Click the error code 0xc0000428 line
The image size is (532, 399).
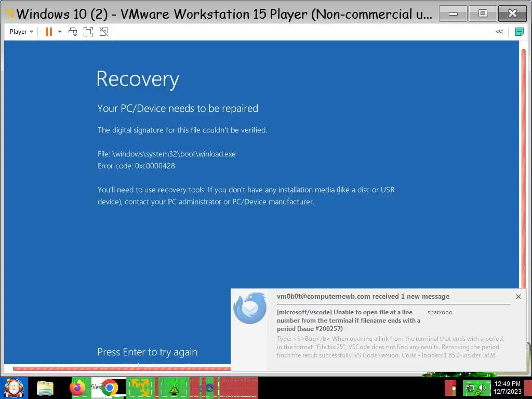137,166
